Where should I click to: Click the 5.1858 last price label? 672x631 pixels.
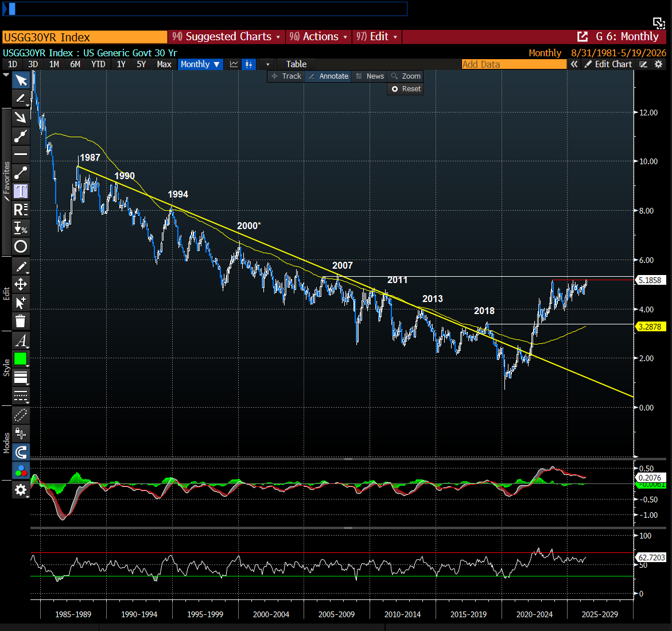point(650,280)
